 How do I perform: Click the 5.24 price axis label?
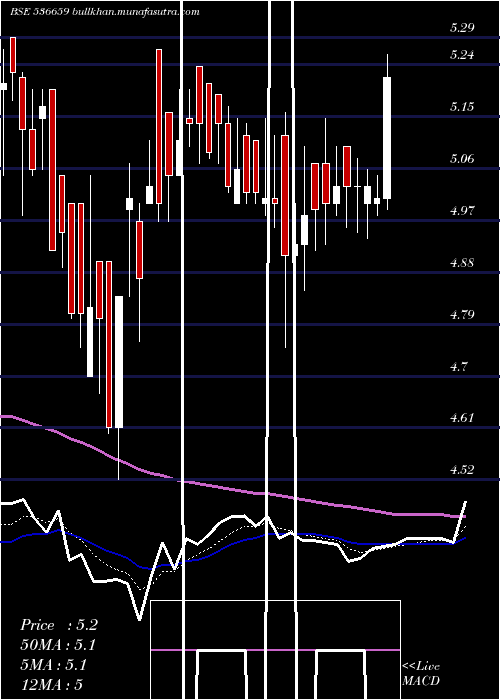point(462,55)
